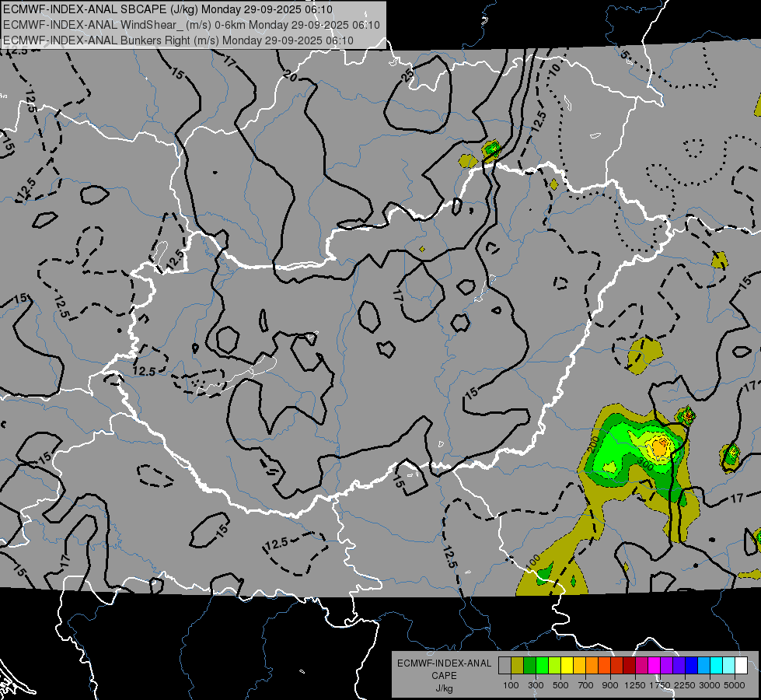
Task: Pick the pure blue legend swatch
Action: click(692, 665)
